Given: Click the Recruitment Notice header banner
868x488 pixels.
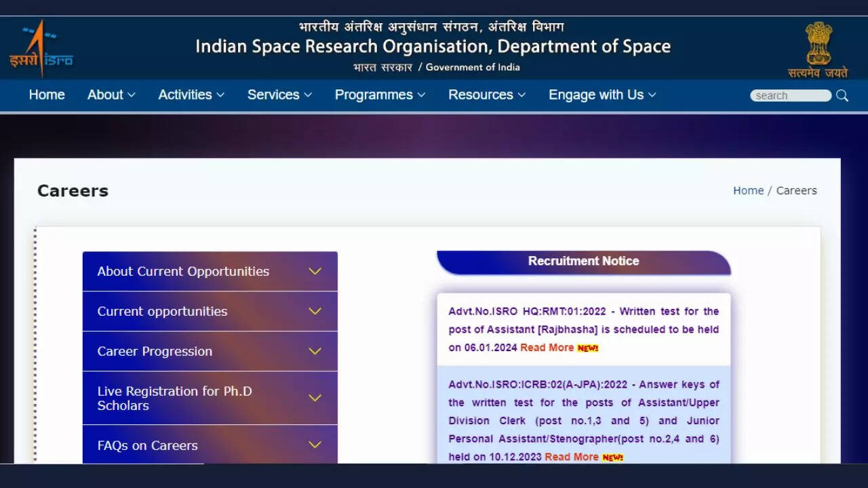Looking at the screenshot, I should point(583,262).
